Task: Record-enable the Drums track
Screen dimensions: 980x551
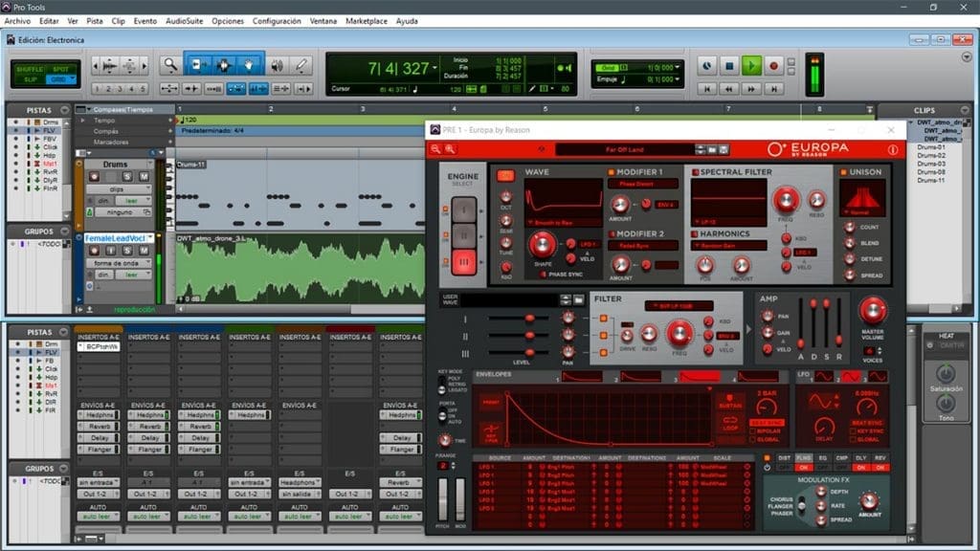Action: (94, 176)
